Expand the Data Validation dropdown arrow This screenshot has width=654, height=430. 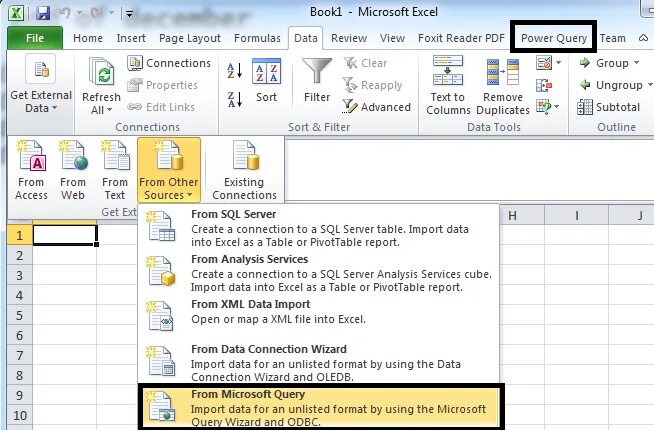point(558,63)
